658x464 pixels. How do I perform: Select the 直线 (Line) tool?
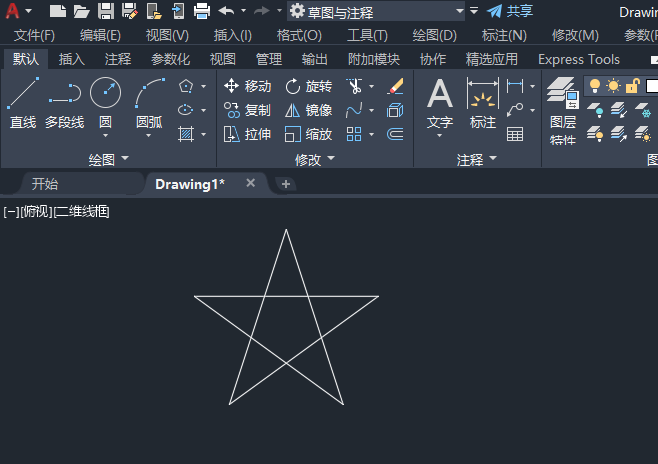(x=23, y=103)
